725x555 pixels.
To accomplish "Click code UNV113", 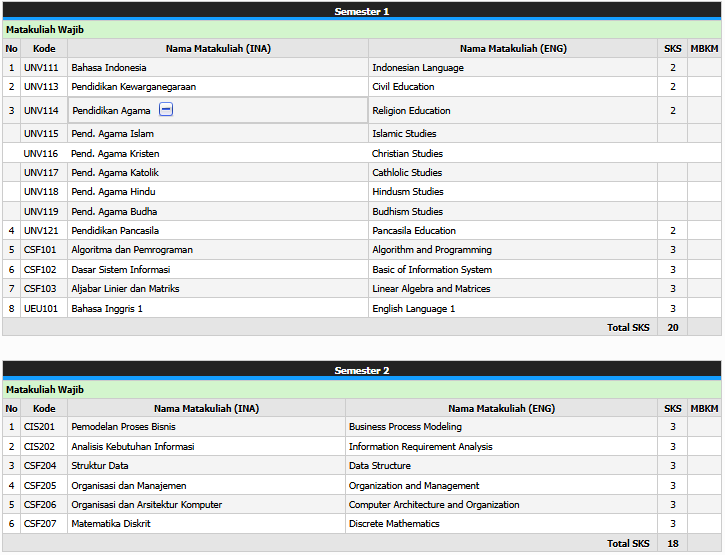I will pos(41,86).
